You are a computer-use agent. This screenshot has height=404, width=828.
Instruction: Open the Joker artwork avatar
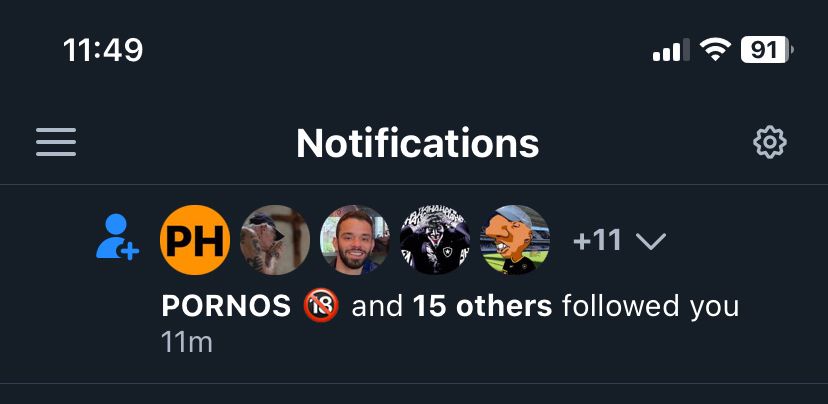(x=435, y=240)
